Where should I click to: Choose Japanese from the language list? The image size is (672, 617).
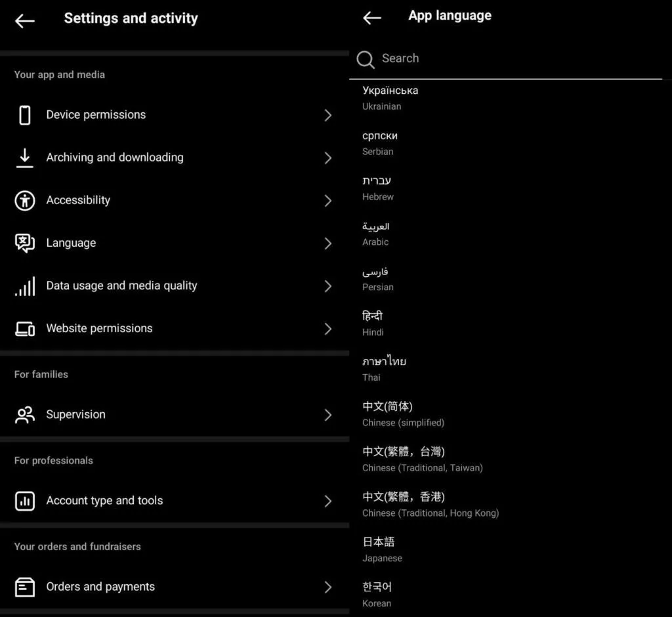(383, 549)
